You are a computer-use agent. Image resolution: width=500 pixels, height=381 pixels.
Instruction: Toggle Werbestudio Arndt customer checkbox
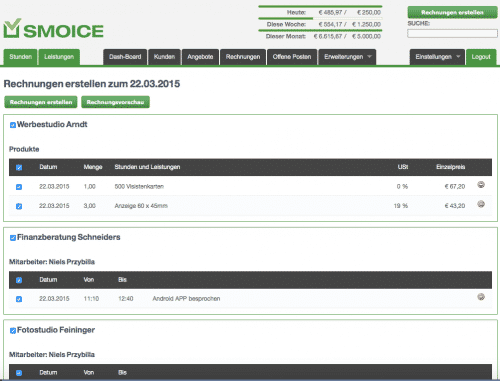(x=13, y=125)
